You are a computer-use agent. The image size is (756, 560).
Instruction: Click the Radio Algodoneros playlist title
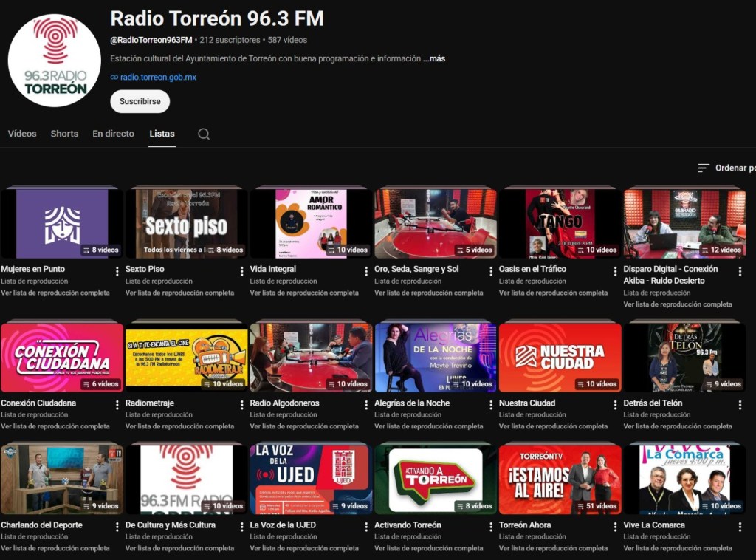coord(284,403)
